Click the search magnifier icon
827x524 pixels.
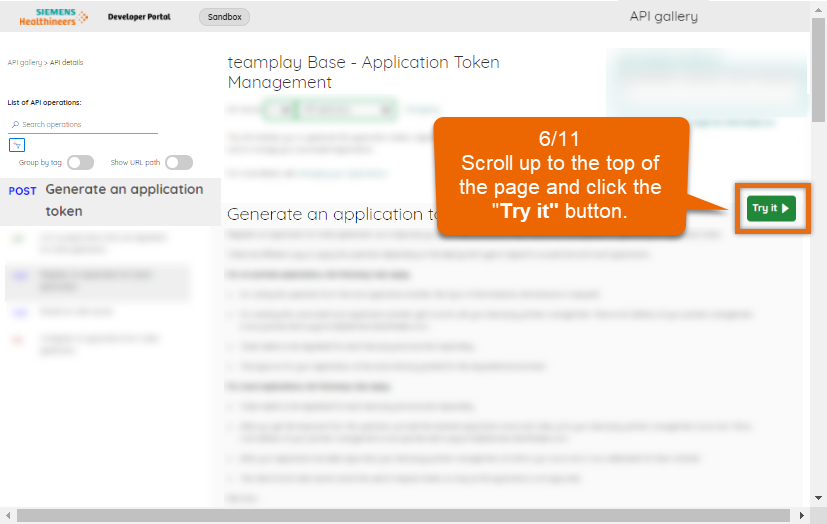pos(15,125)
